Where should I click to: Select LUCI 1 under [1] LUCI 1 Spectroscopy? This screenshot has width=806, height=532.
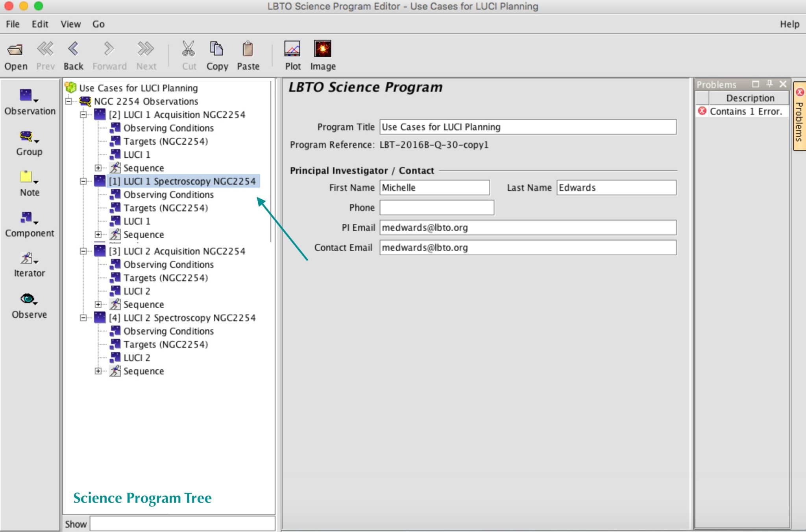137,221
